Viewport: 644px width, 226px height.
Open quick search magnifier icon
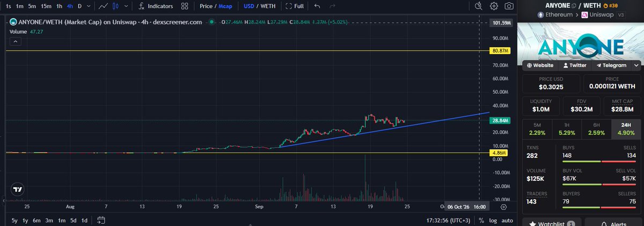[479, 6]
